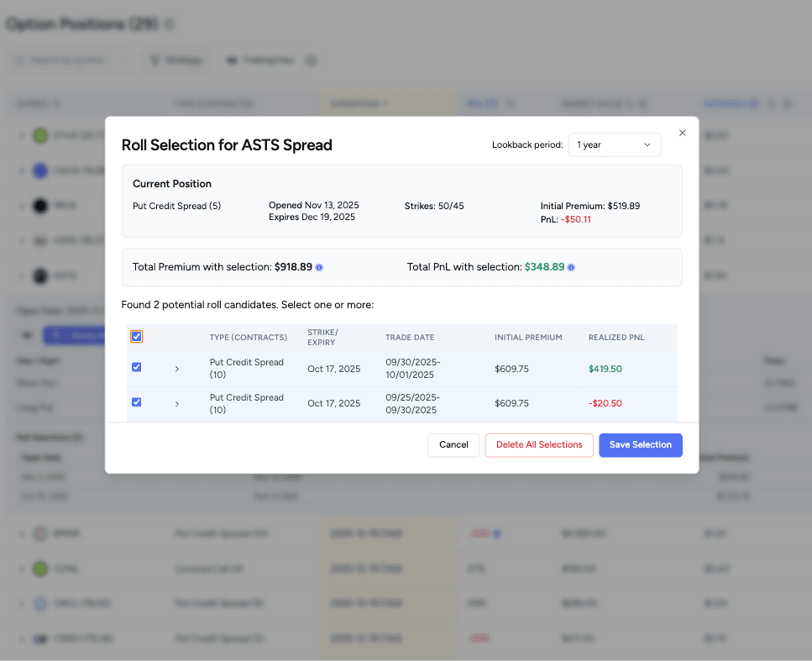812x661 pixels.
Task: Click the info icon beside Total PnL with selection
Action: [572, 267]
